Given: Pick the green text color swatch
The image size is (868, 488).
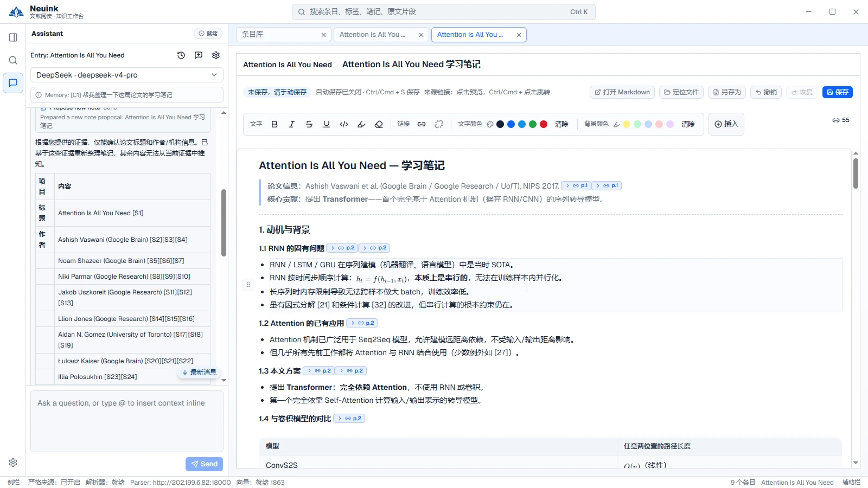Looking at the screenshot, I should pos(533,124).
